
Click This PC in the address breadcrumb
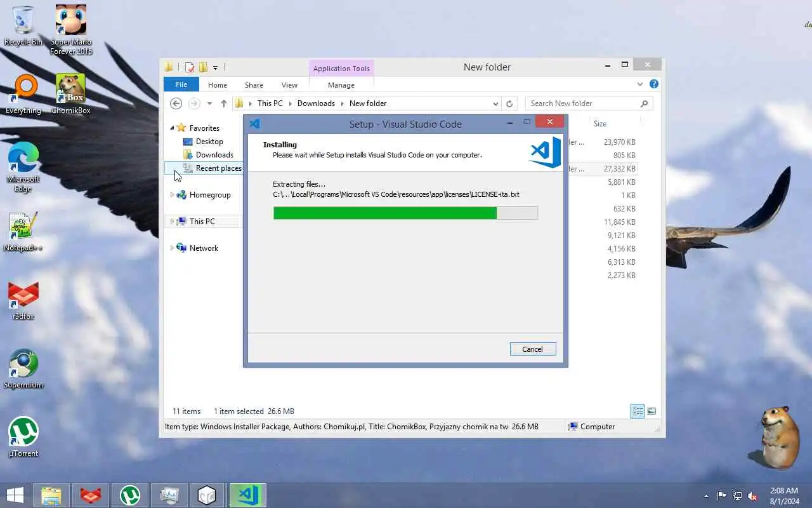270,104
